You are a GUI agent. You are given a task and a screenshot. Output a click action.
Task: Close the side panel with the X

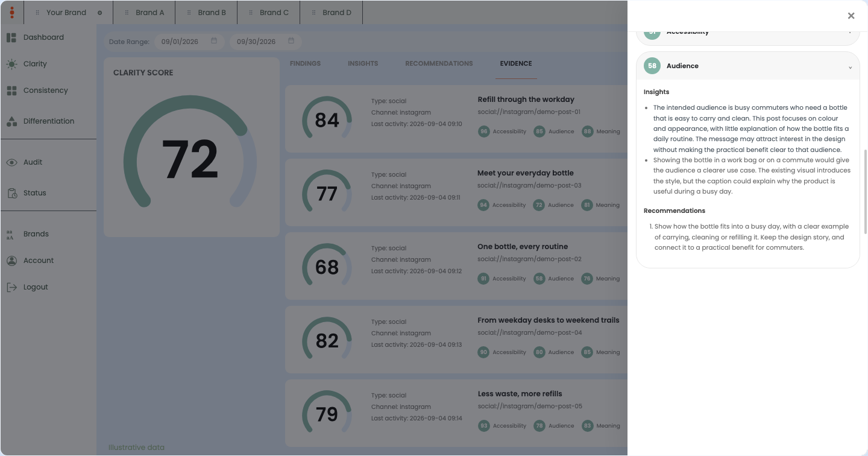pyautogui.click(x=851, y=16)
